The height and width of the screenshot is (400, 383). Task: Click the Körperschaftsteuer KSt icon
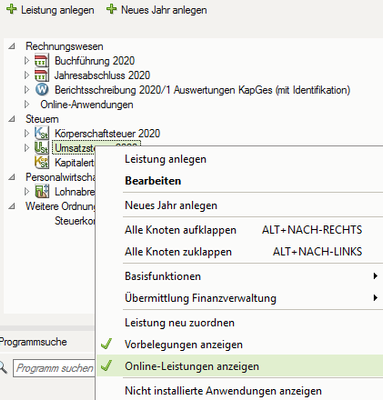(x=42, y=133)
